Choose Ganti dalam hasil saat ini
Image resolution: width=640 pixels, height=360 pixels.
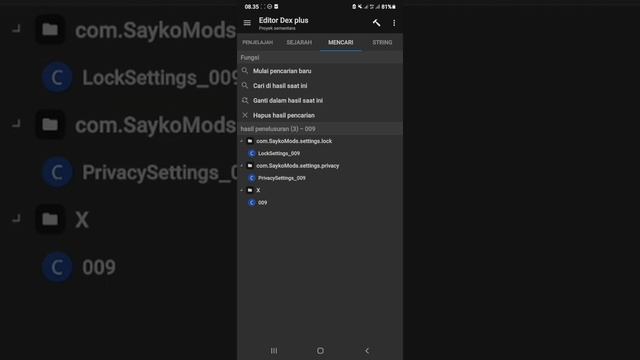(320, 100)
